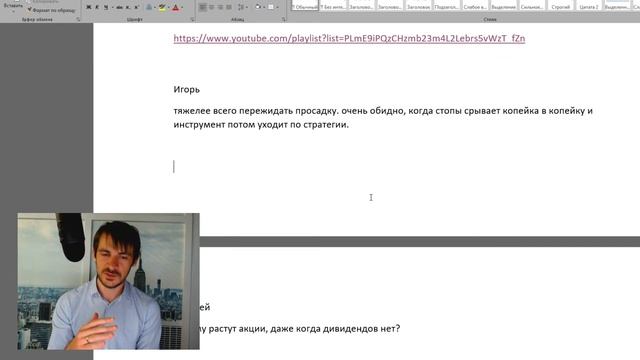This screenshot has width=640, height=360.
Task: Click the text 'растут акции, даже когда дивидендов нет?'
Action: 304,329
